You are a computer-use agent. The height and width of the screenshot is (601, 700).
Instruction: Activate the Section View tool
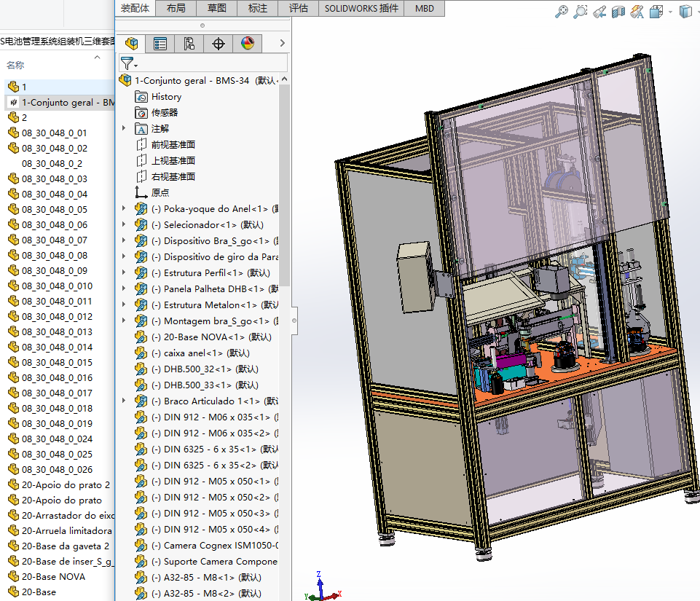coord(618,12)
